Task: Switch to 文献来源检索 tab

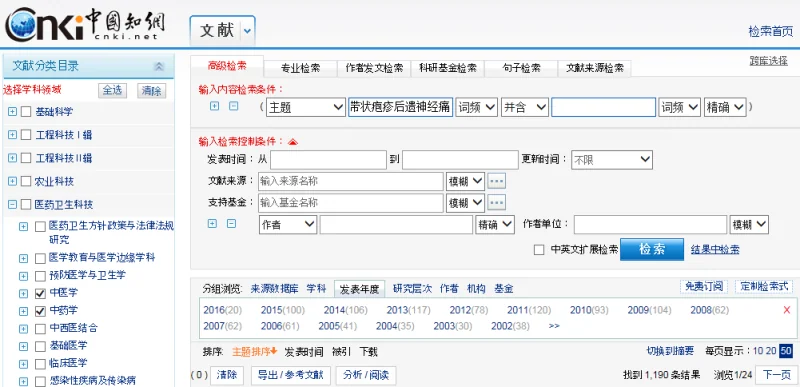Action: pos(594,68)
